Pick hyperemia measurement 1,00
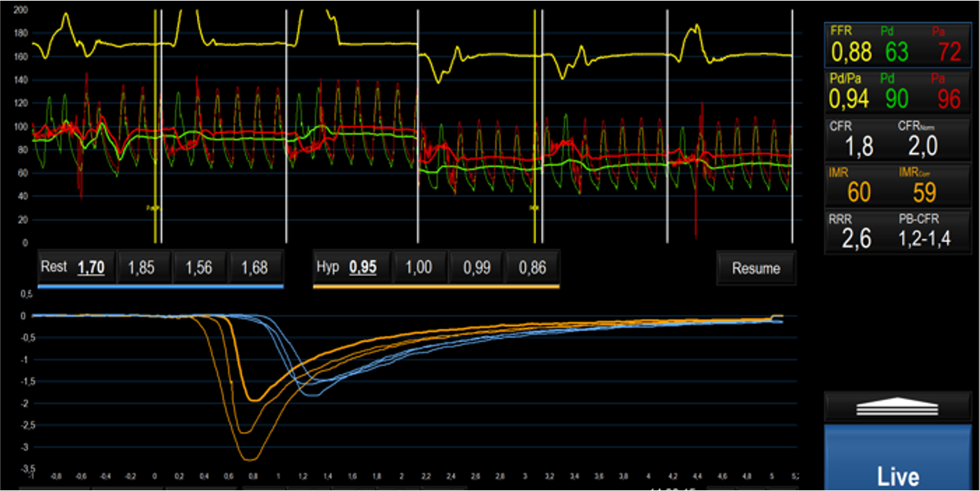 click(418, 268)
